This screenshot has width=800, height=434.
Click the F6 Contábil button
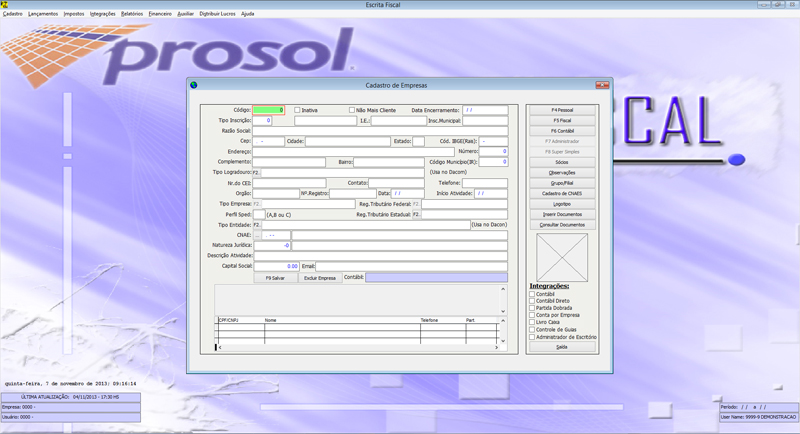[x=562, y=131]
